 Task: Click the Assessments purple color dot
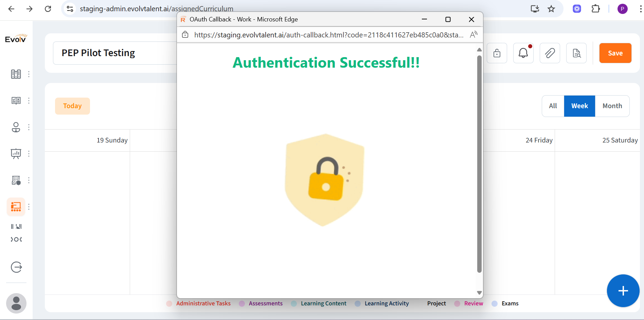click(242, 304)
